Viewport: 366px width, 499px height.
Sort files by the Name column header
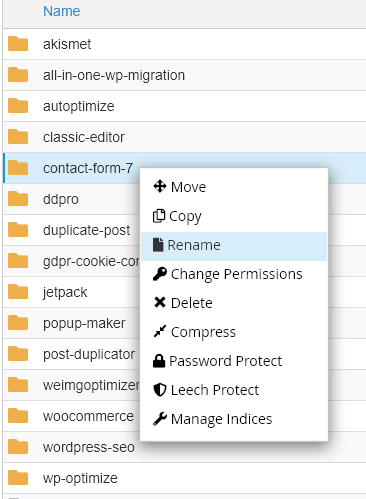62,11
